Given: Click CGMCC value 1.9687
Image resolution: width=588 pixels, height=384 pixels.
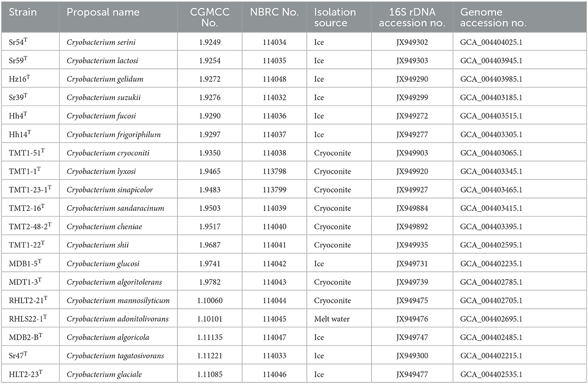Looking at the screenshot, I should coord(210,245).
